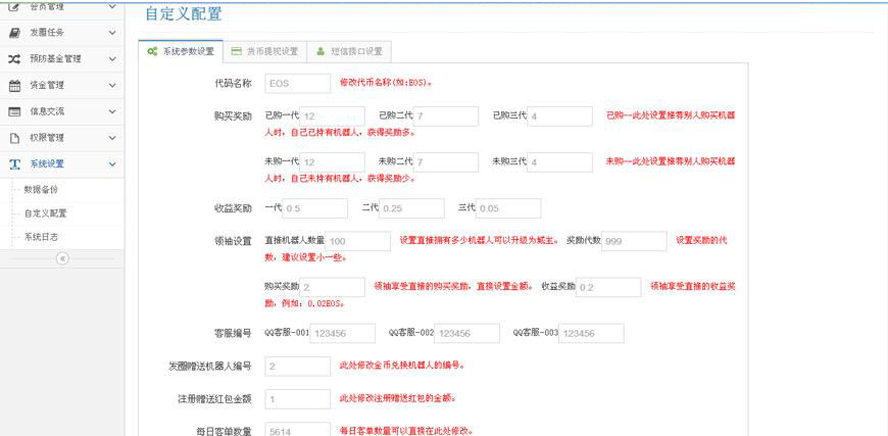Collapse the 系统设置 menu chevron
This screenshot has width=888, height=436.
[112, 164]
